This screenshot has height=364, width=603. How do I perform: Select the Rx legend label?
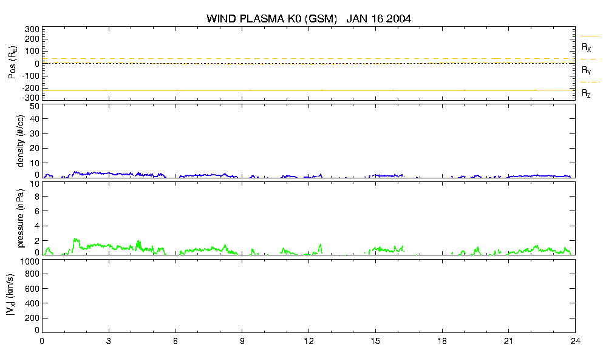coord(586,47)
